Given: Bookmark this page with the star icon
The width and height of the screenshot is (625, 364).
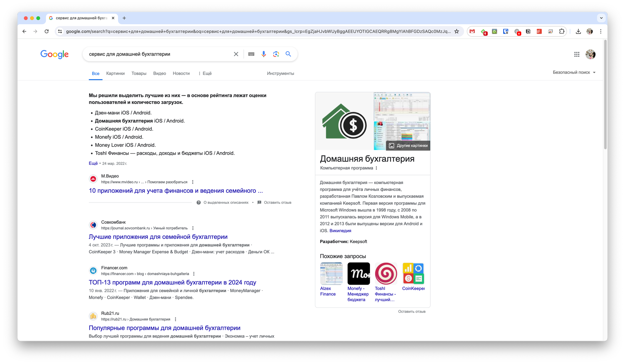Looking at the screenshot, I should tap(457, 31).
